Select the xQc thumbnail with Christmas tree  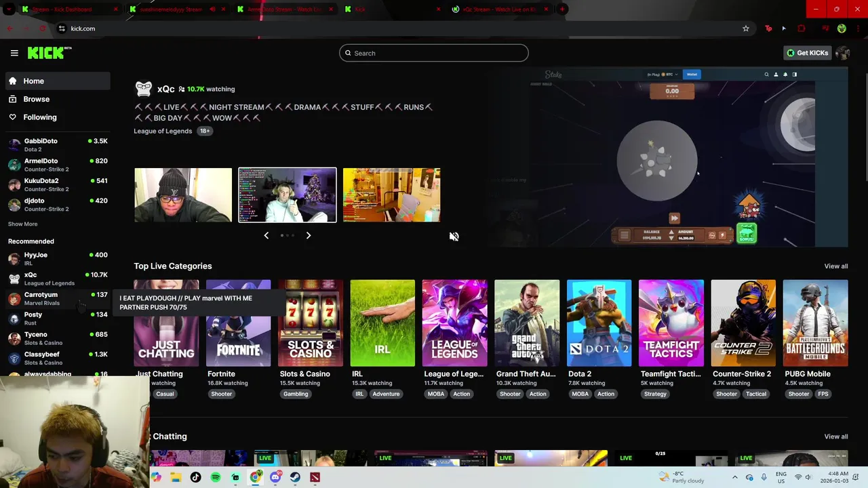pyautogui.click(x=288, y=195)
